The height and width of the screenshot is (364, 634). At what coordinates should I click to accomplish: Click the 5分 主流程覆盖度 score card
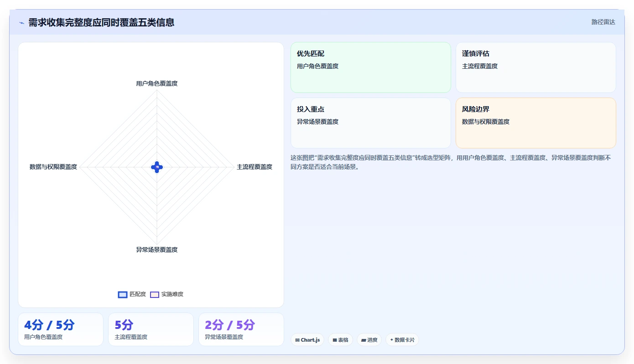(151, 329)
